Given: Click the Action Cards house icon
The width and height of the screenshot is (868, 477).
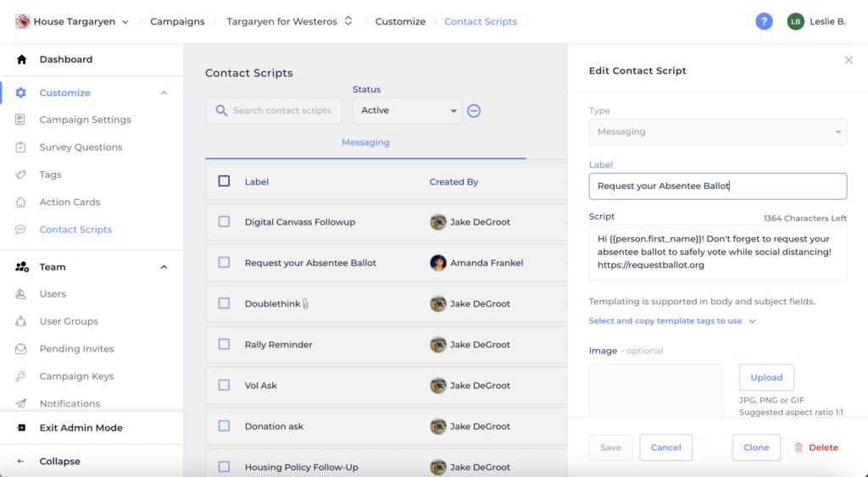Looking at the screenshot, I should coord(20,202).
